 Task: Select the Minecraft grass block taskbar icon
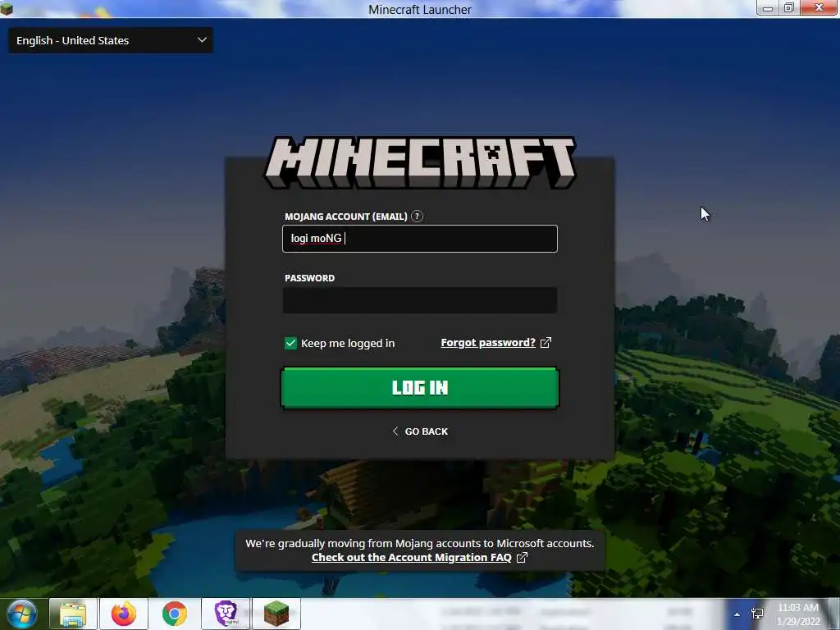(x=276, y=614)
